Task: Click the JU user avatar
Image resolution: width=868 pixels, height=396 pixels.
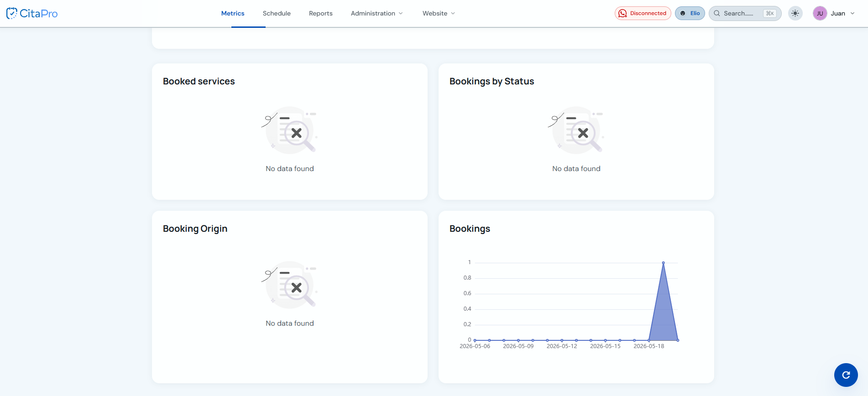Action: click(x=820, y=13)
